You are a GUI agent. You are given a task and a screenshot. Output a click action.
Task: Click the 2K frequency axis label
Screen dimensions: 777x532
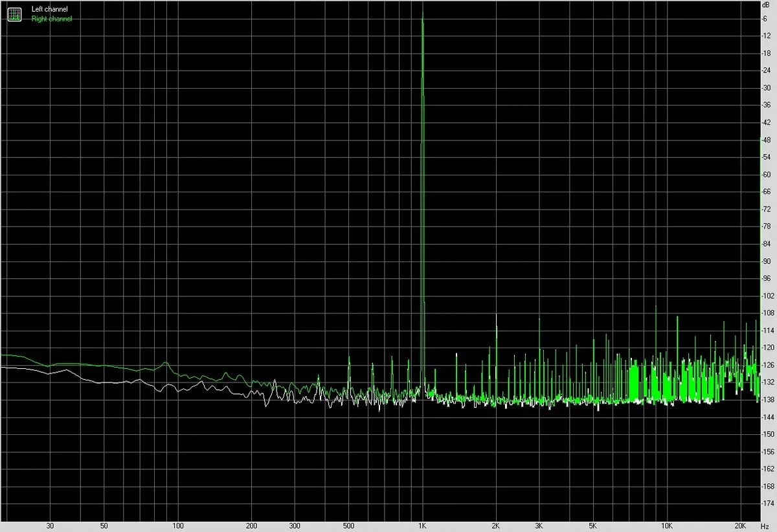click(496, 527)
